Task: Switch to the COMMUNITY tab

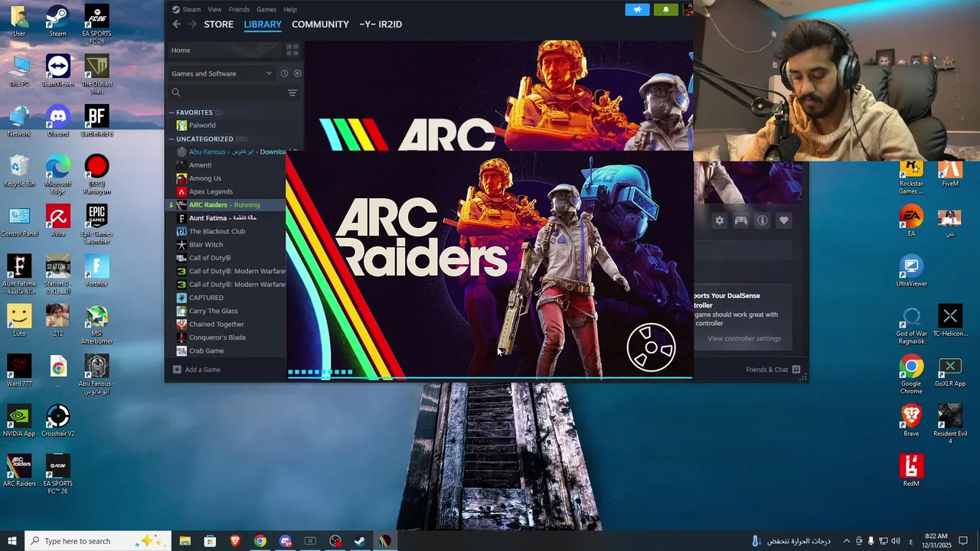Action: tap(320, 24)
